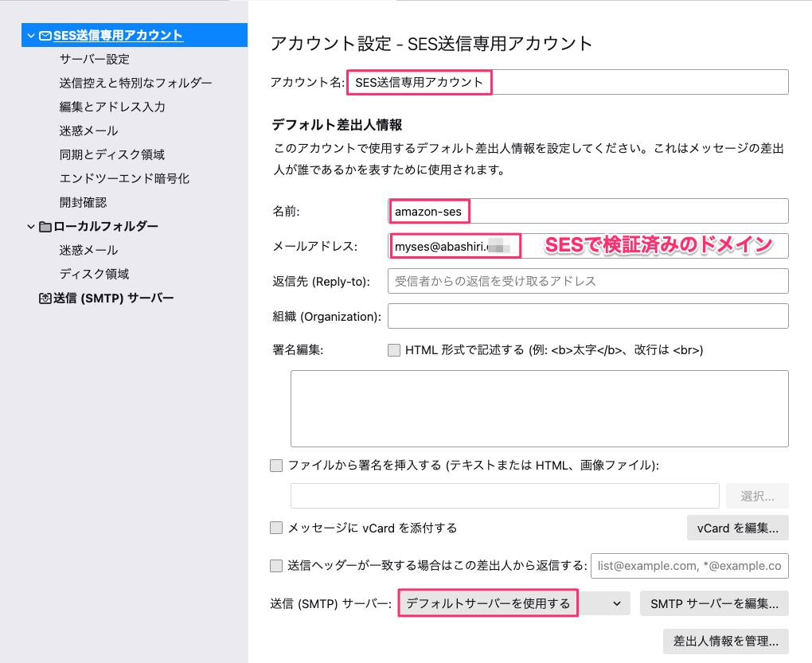Viewport: 812px width, 663px height.
Task: Click inside the signature text area
Action: pyautogui.click(x=539, y=408)
